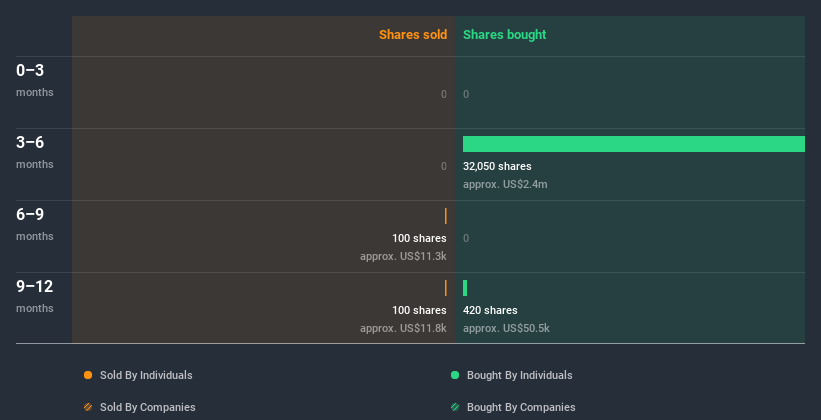Click the approx. US$11.3k amount
Image resolution: width=821 pixels, height=420 pixels.
click(403, 257)
